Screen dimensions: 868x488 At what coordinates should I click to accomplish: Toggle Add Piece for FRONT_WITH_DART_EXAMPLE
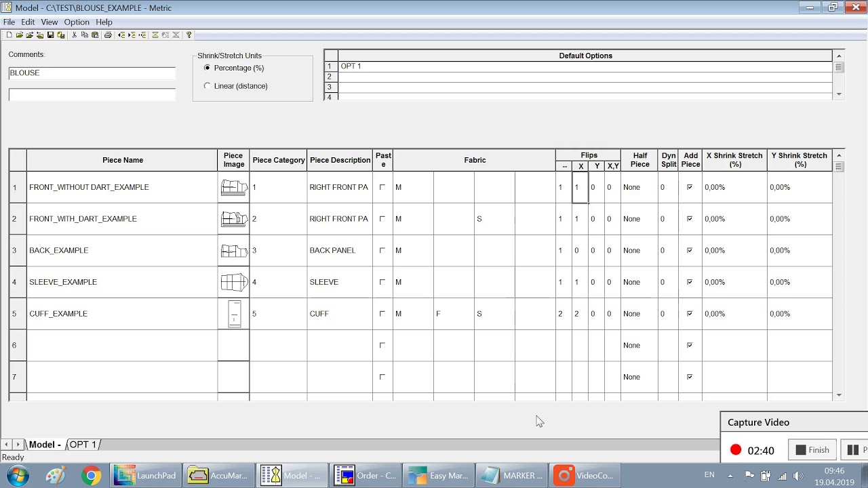(690, 219)
